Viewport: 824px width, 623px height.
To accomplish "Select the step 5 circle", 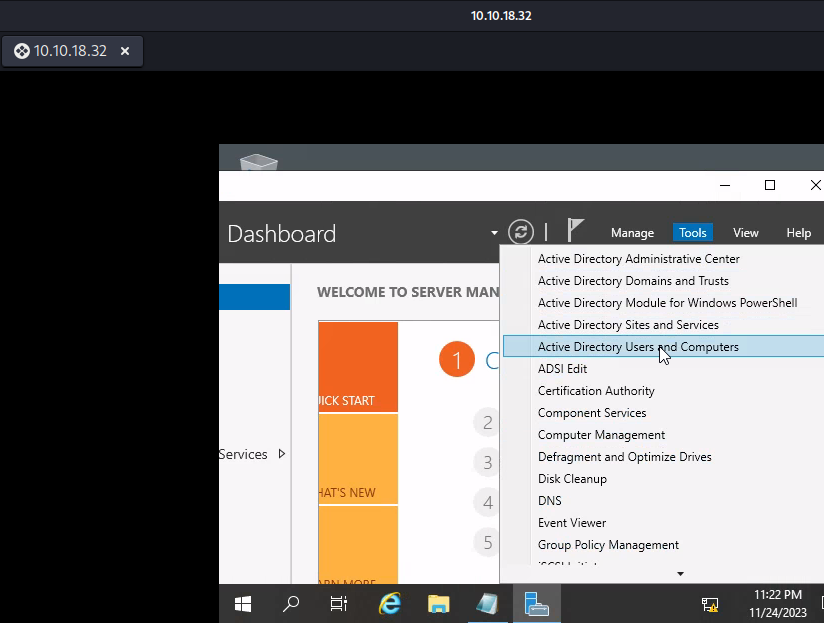I will (x=487, y=542).
